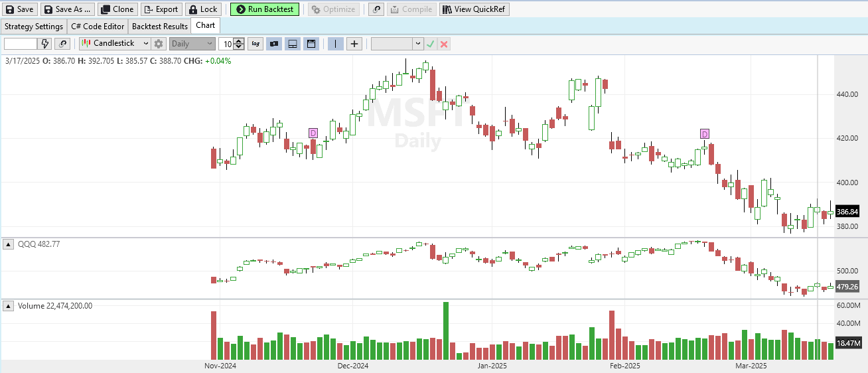Click the Run Backtest button
Image resolution: width=868 pixels, height=373 pixels.
pyautogui.click(x=265, y=9)
